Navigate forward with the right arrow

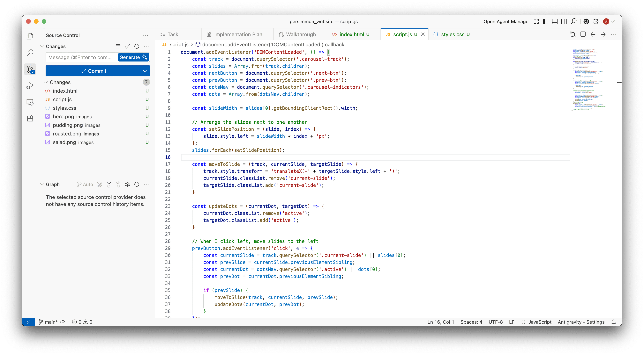pos(603,34)
